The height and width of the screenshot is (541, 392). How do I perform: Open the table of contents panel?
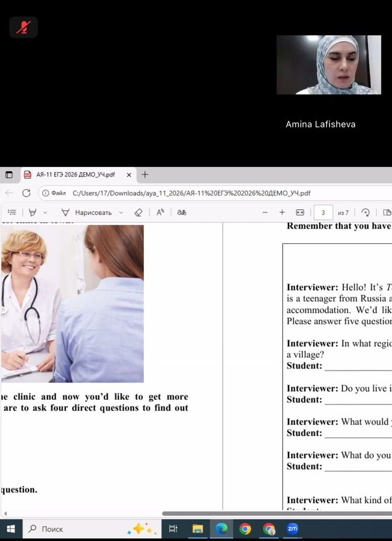pyautogui.click(x=12, y=212)
